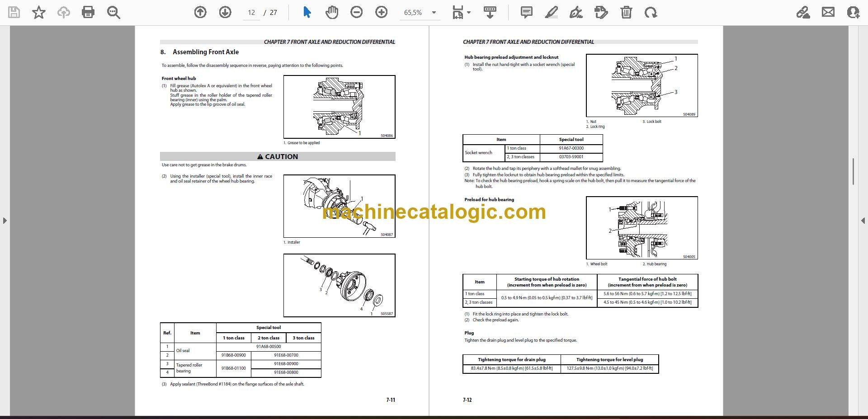Viewport: 868px width, 419px height.
Task: Click the trash delete icon
Action: pos(626,12)
